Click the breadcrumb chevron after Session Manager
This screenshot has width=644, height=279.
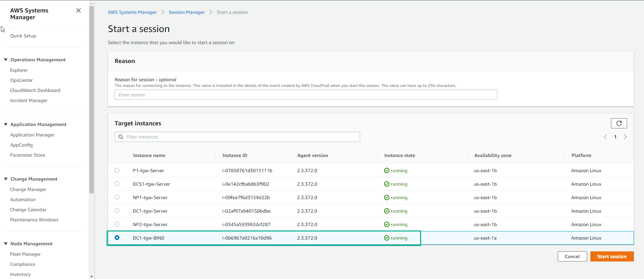coord(211,12)
